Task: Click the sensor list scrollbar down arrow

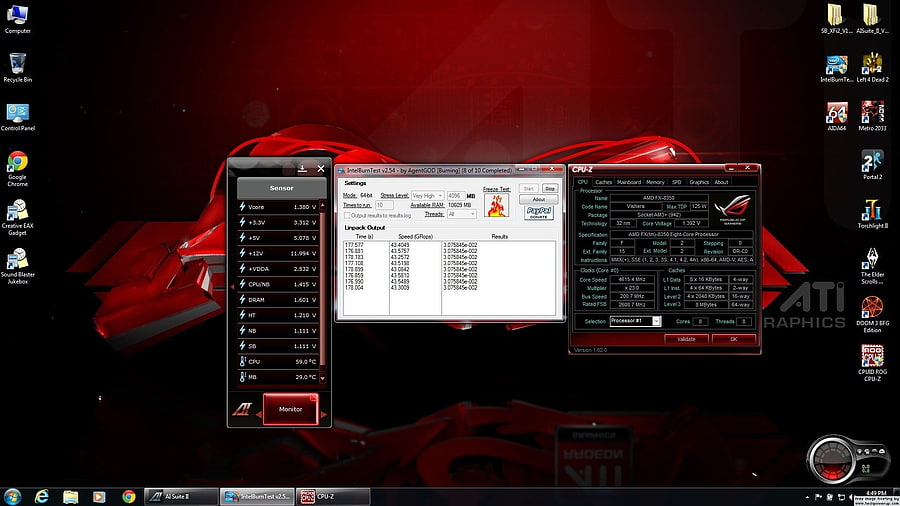Action: tap(322, 378)
